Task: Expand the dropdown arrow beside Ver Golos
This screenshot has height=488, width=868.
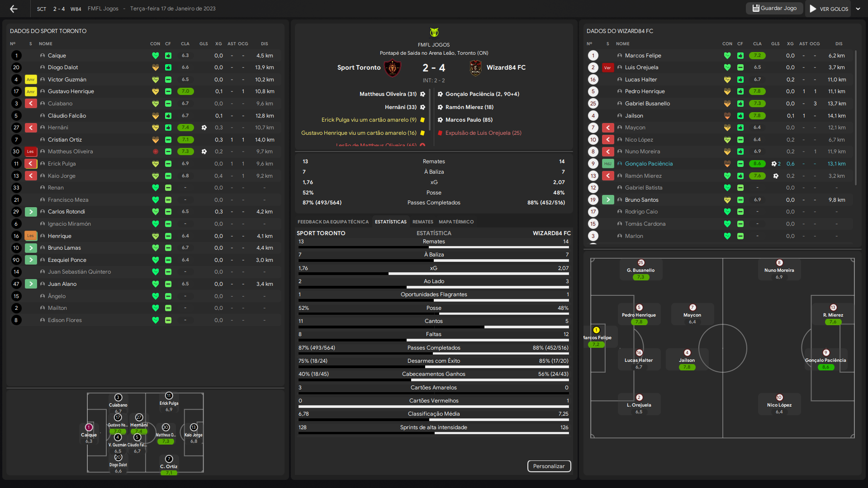Action: click(858, 9)
